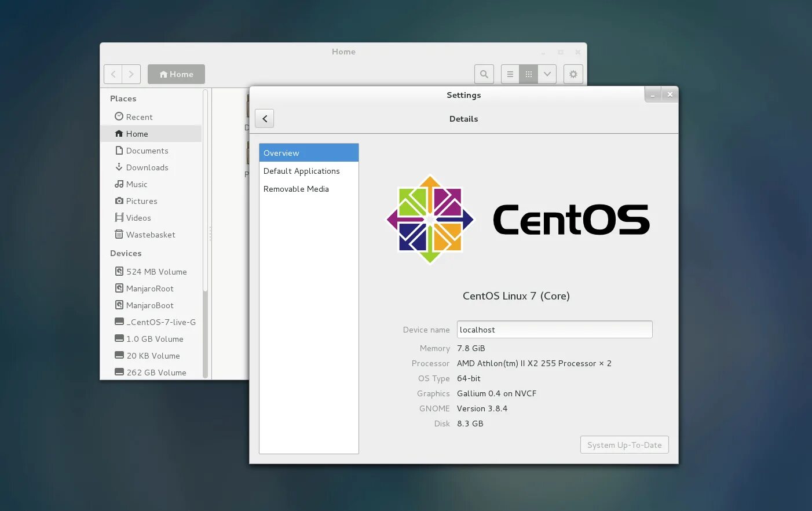Close the Settings window
This screenshot has width=812, height=511.
click(x=670, y=94)
